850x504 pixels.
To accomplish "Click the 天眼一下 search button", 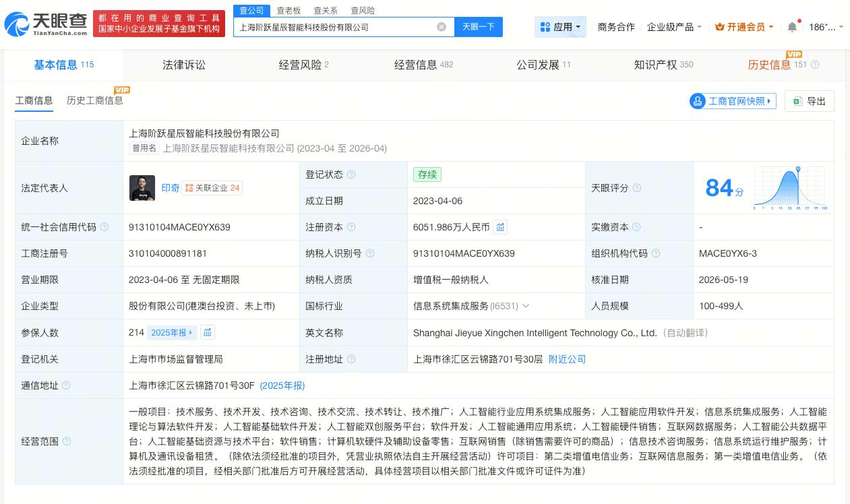I will (479, 27).
